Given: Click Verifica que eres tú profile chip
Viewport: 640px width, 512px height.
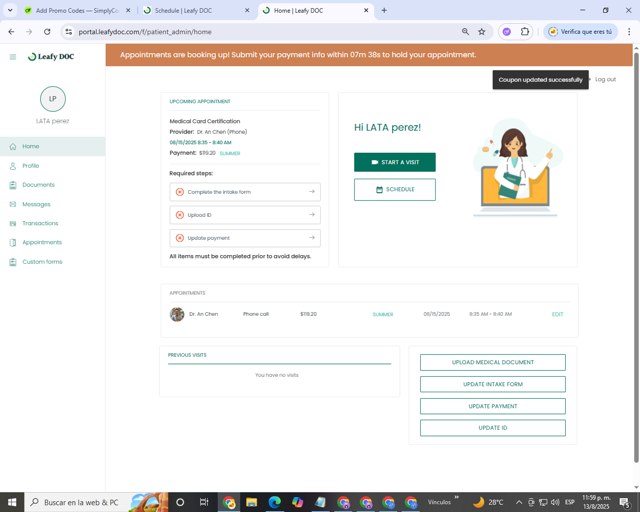Looking at the screenshot, I should click(580, 31).
